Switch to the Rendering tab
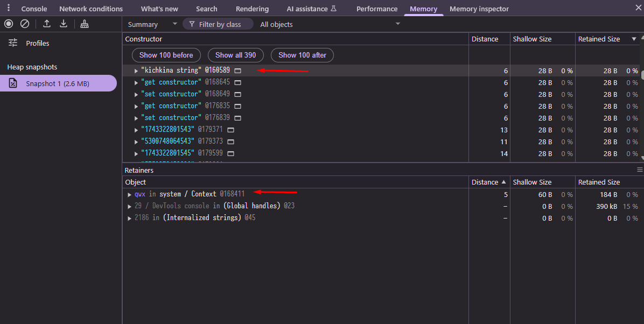This screenshot has width=644, height=324. [x=252, y=9]
